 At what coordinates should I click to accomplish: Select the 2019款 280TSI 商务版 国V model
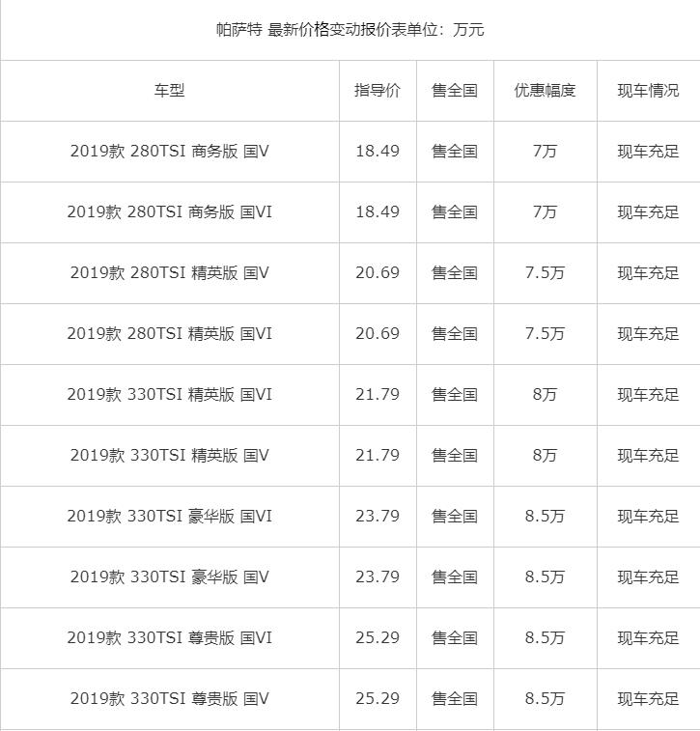point(169,152)
